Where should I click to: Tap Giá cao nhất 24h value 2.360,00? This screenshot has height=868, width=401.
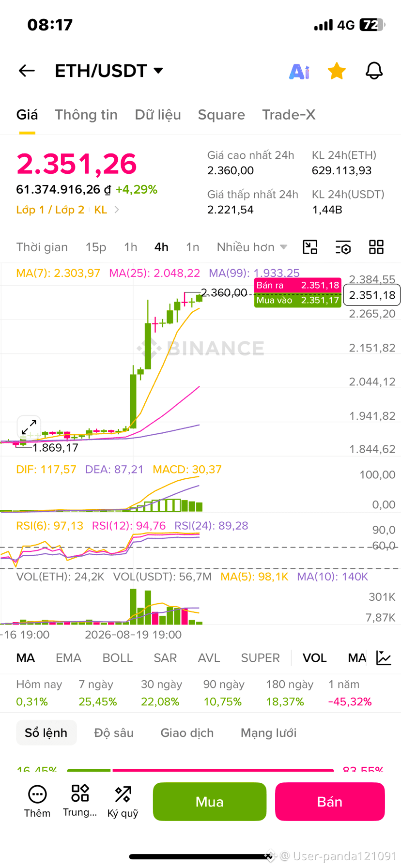[x=231, y=170]
